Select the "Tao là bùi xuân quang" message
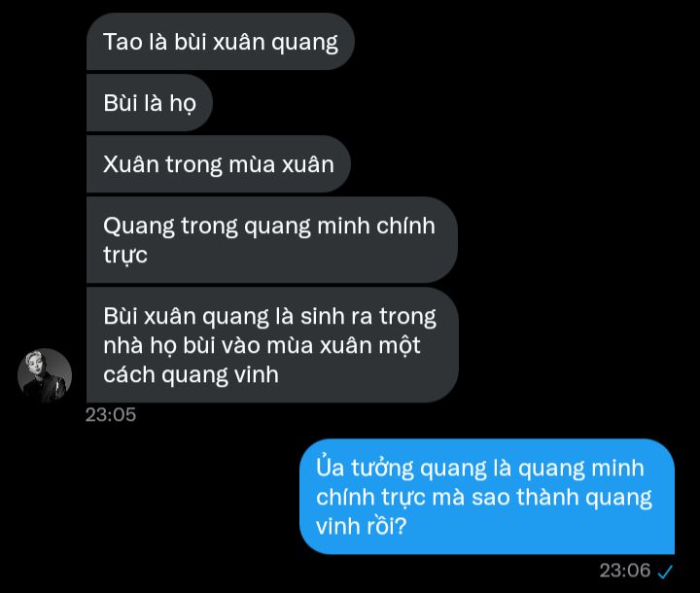Viewport: 700px width, 593px height. click(x=220, y=42)
